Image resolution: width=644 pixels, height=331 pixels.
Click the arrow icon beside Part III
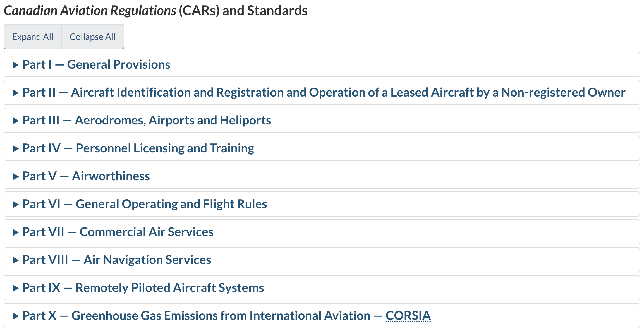tap(16, 121)
